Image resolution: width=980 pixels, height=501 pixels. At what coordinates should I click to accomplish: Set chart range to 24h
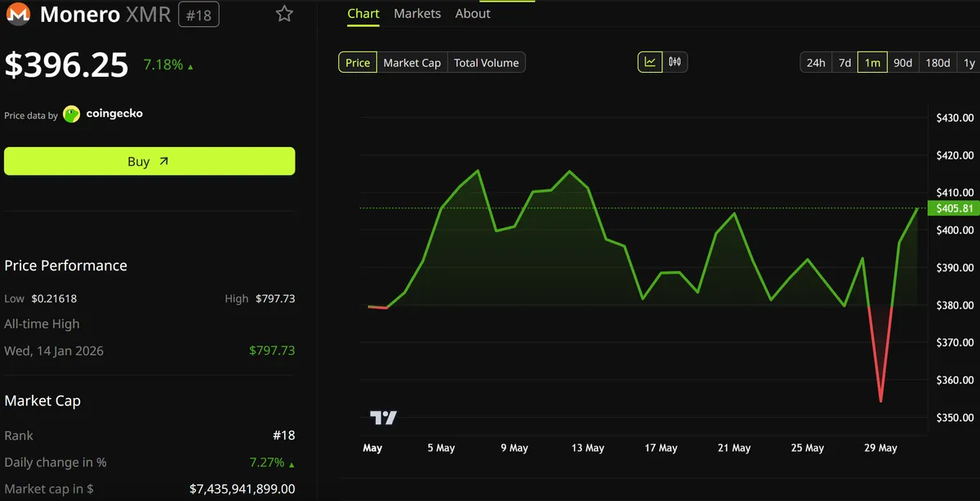[x=816, y=62]
